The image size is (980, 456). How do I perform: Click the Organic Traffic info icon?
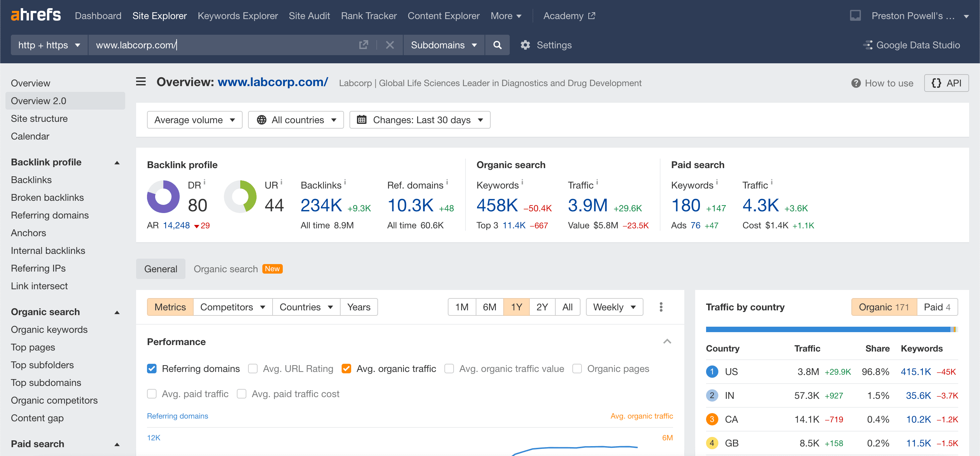coord(597,182)
